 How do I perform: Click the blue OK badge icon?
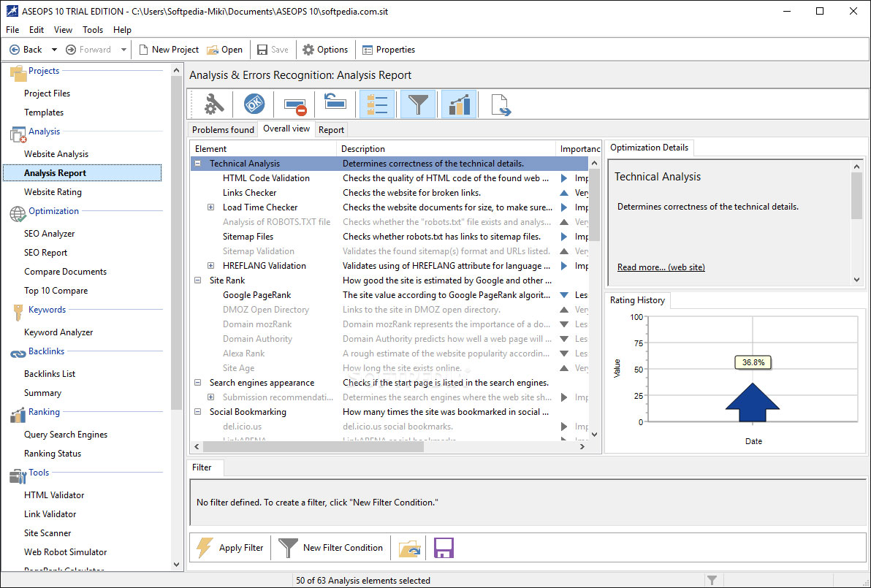pos(254,104)
